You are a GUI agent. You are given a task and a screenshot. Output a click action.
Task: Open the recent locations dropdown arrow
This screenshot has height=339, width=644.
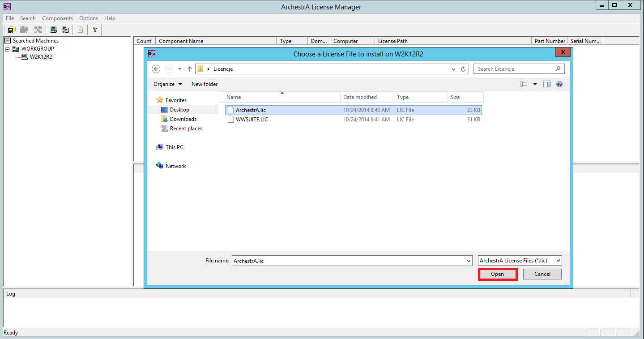coord(179,69)
